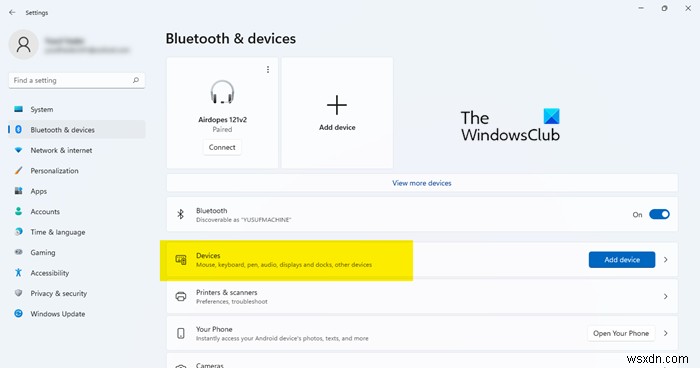Click the search magnifier icon
This screenshot has width=700, height=369.
point(136,80)
